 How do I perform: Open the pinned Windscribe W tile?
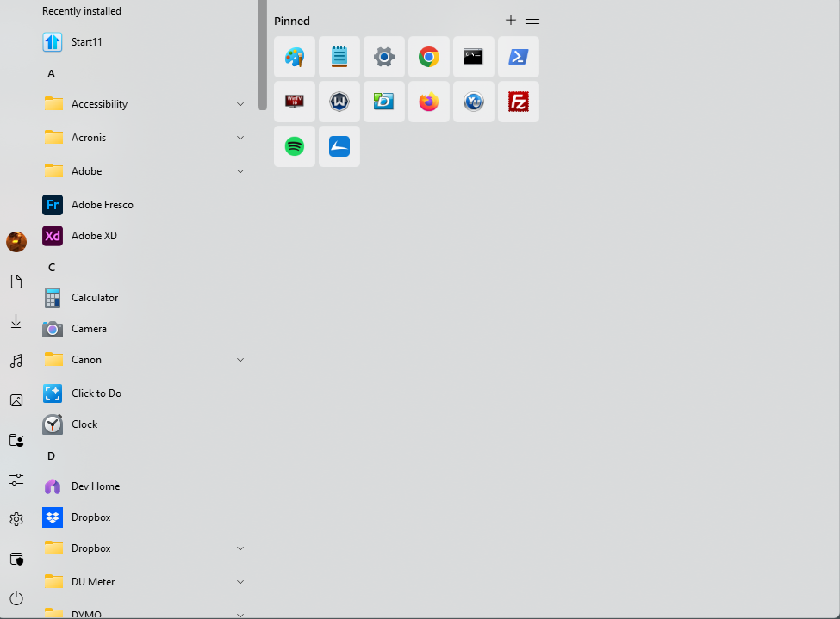click(x=339, y=102)
